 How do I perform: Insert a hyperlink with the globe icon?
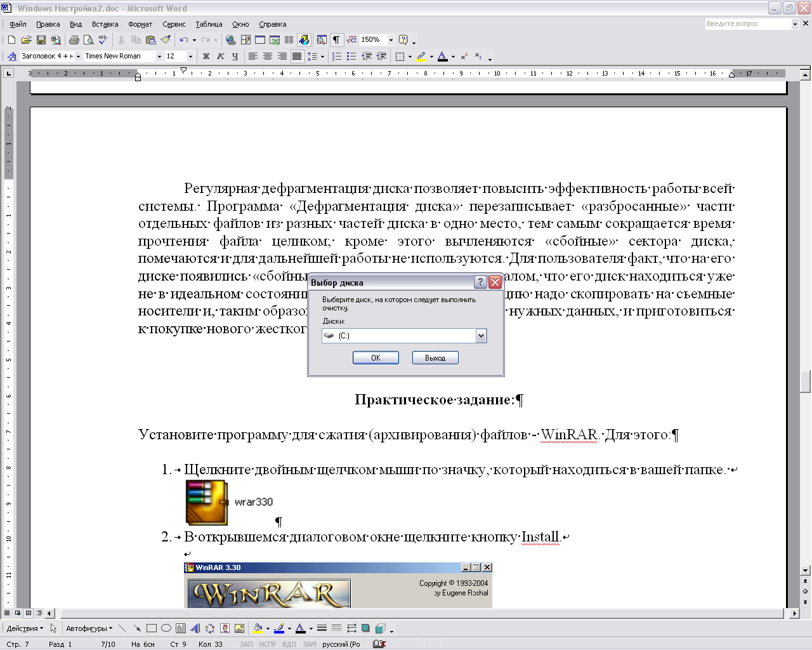pos(231,40)
